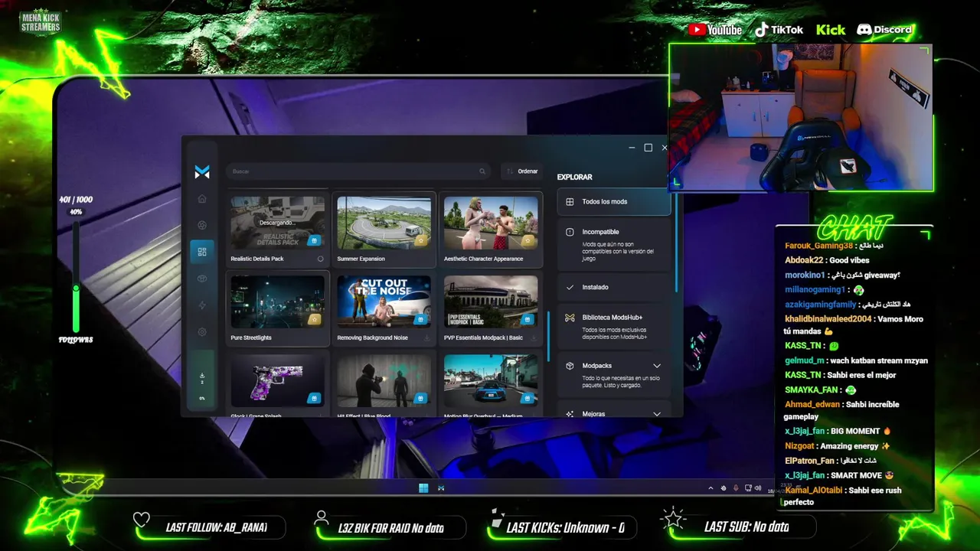The image size is (980, 551).
Task: Open the PVP Essentials Modpack thumbnail
Action: point(491,302)
